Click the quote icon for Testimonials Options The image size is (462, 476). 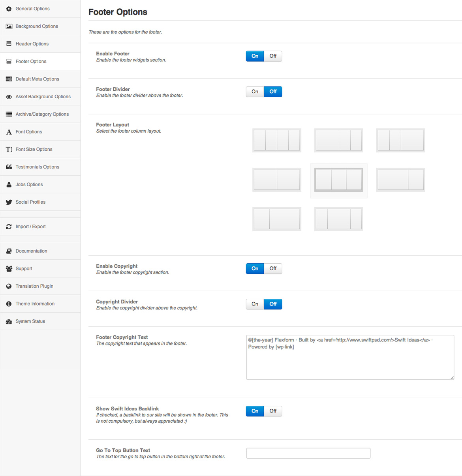pos(9,167)
